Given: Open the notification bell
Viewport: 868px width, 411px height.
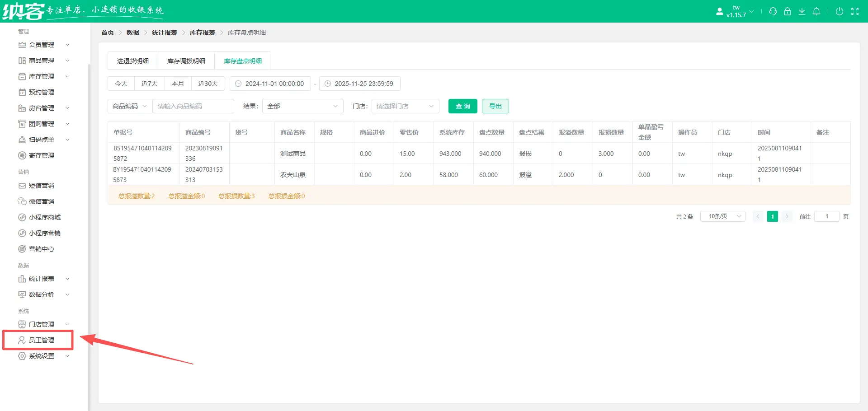Looking at the screenshot, I should (816, 12).
